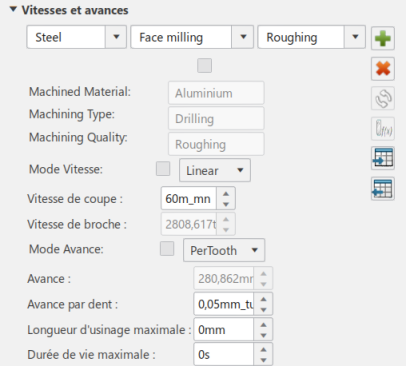Image resolution: width=406 pixels, height=366 pixels.
Task: Increase Vitesse de coupe with up arrow
Action: tap(226, 194)
